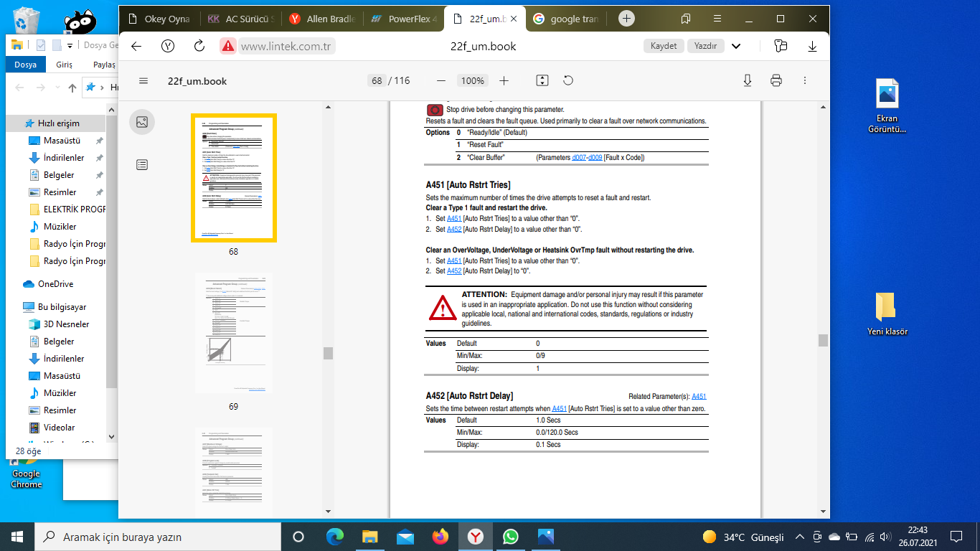Image resolution: width=980 pixels, height=551 pixels.
Task: Rotate the PDF document
Action: point(568,81)
